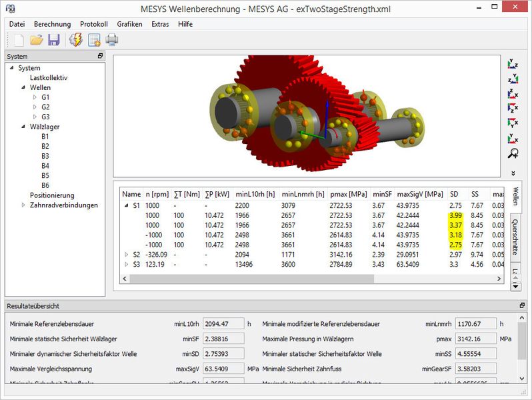Image resolution: width=532 pixels, height=400 pixels.
Task: Collapse the Wälzlager tree node
Action: (24, 127)
